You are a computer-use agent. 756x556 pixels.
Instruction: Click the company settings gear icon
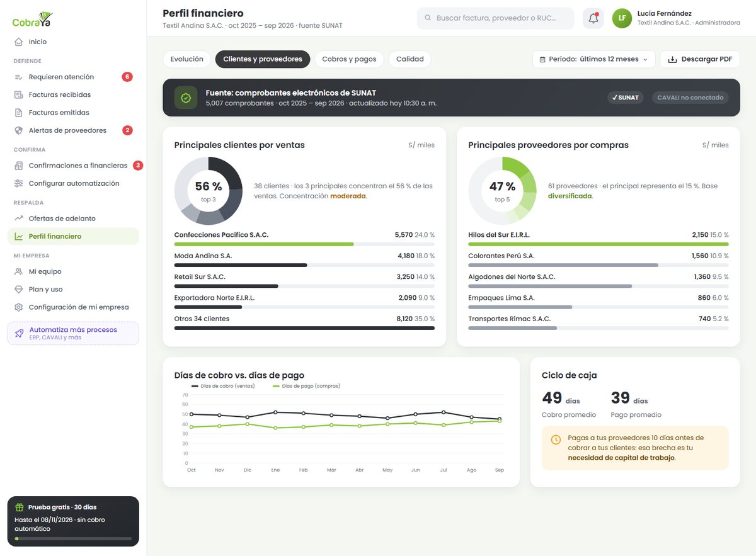[x=18, y=307]
